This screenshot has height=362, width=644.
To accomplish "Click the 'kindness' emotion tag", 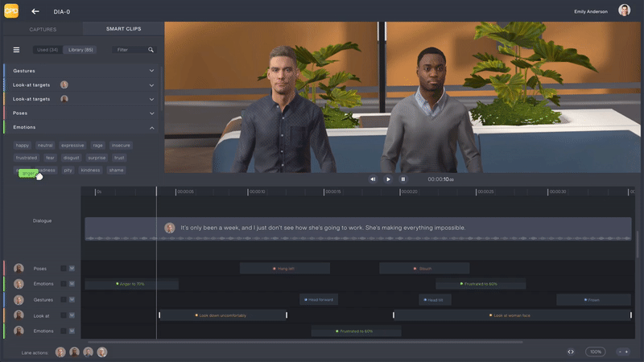I will [90, 171].
